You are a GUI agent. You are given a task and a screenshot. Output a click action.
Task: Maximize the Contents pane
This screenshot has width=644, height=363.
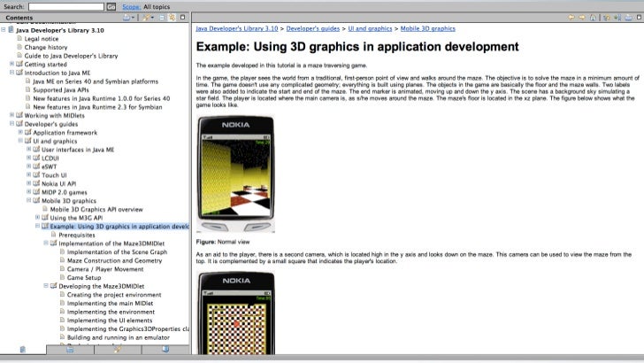(183, 18)
